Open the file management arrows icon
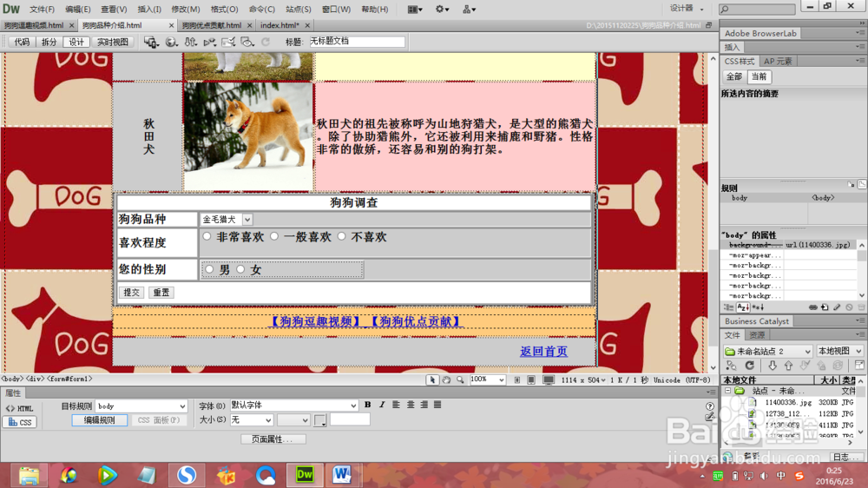This screenshot has height=488, width=868. (190, 42)
